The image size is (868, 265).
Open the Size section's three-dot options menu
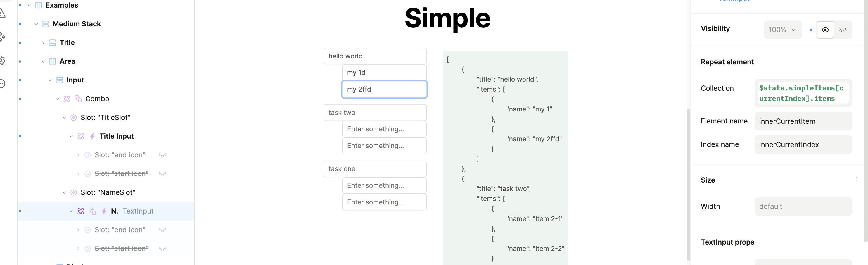(x=857, y=180)
